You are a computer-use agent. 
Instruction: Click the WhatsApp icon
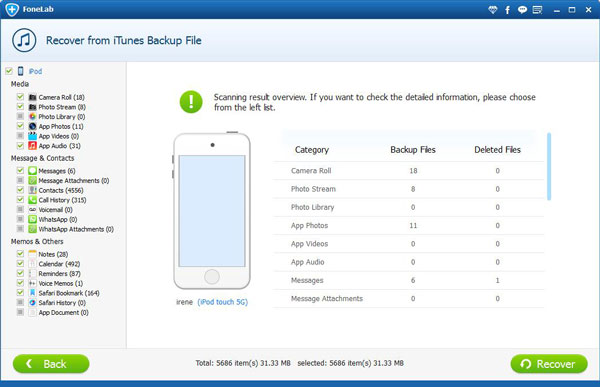(x=33, y=219)
